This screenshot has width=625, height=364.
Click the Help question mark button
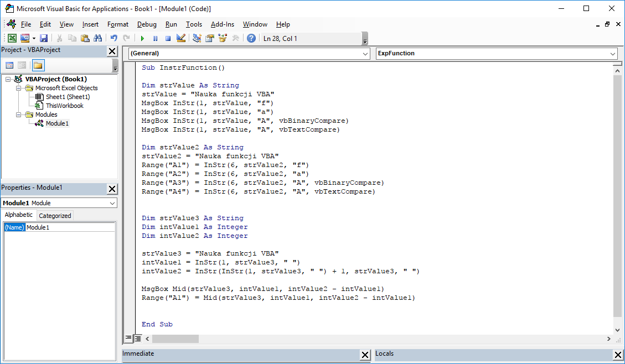(250, 38)
